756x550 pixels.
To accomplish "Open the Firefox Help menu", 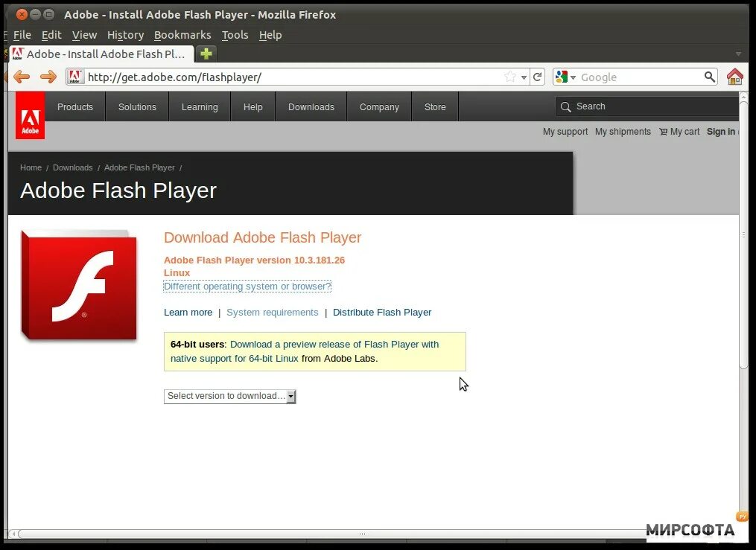I will click(x=270, y=35).
